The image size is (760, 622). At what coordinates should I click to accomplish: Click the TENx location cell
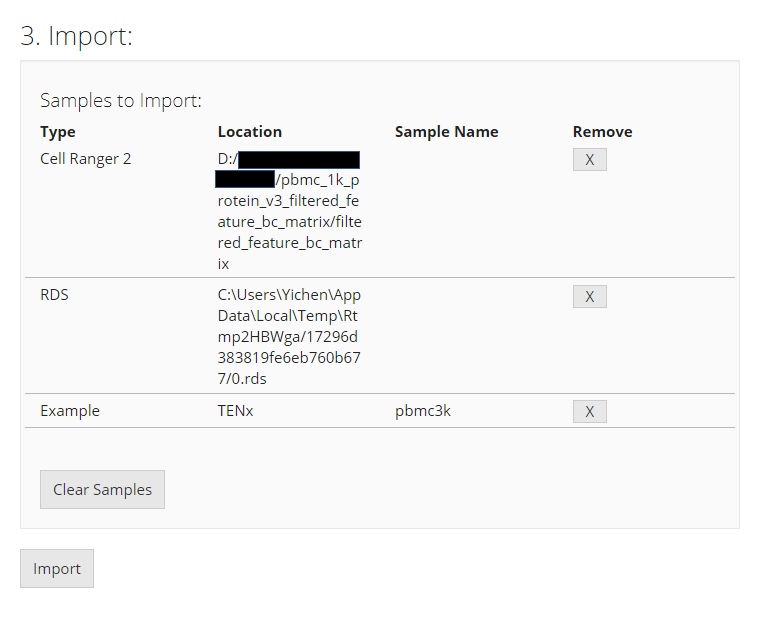[x=235, y=411]
